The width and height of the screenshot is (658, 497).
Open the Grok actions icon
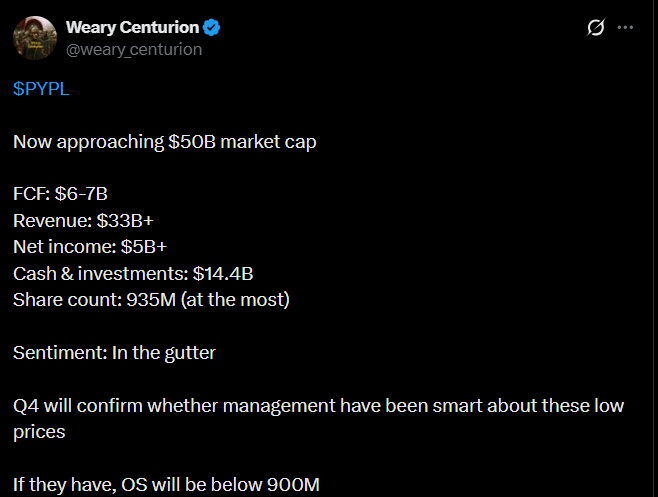click(x=596, y=28)
